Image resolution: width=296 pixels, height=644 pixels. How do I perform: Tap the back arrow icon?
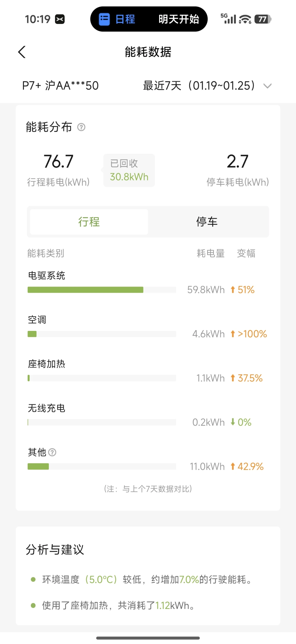point(22,52)
